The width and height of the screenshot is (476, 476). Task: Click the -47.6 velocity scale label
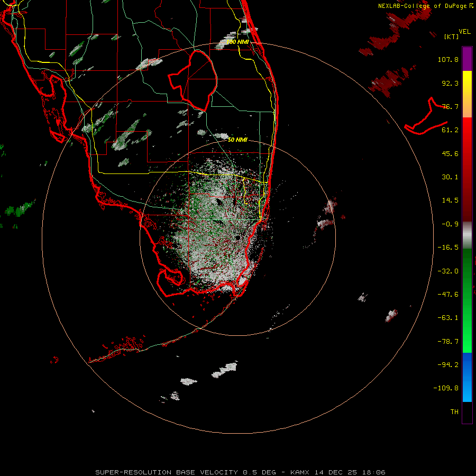tap(448, 295)
